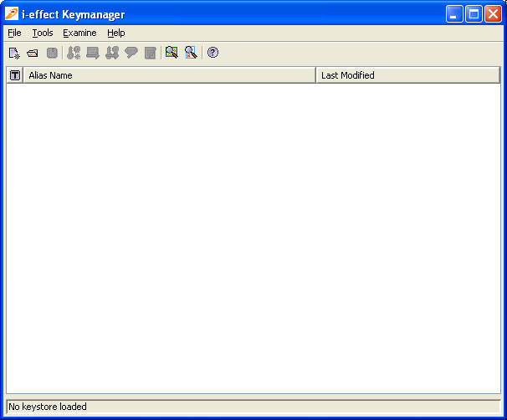Screen dimensions: 507x420
Task: Click the greyed-out keystore report icon
Action: coord(151,53)
